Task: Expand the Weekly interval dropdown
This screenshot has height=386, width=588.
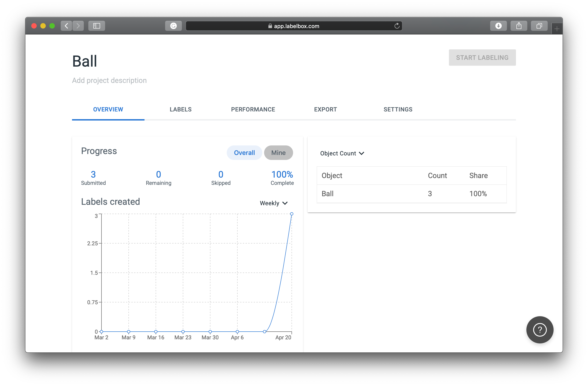Action: pos(273,203)
